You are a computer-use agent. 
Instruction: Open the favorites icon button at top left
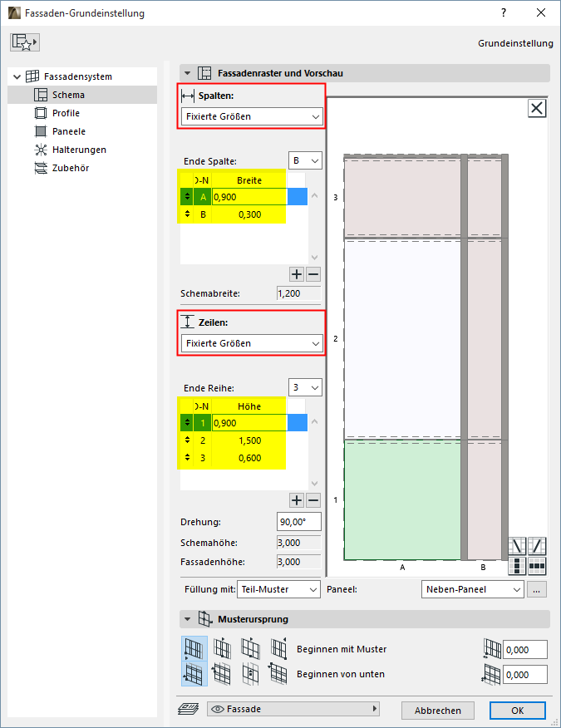point(25,42)
